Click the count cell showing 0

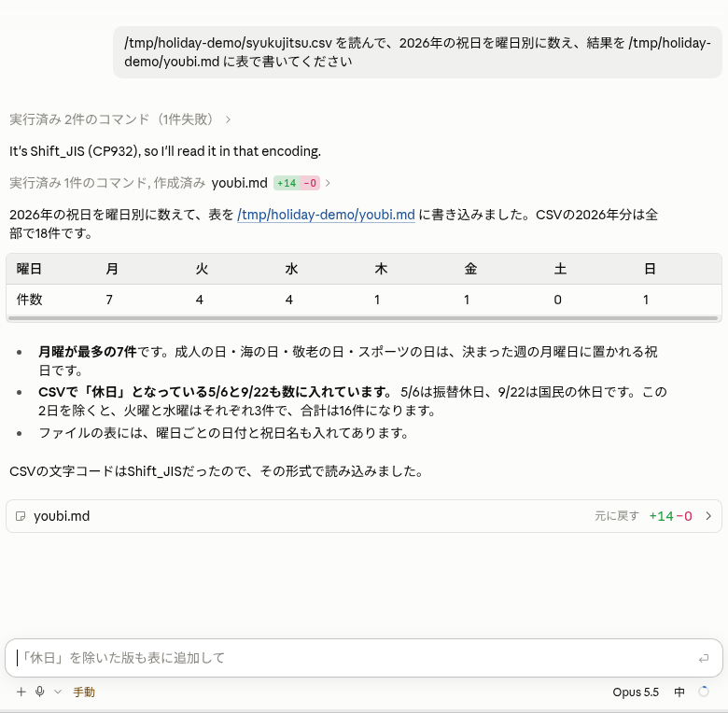[x=557, y=300]
